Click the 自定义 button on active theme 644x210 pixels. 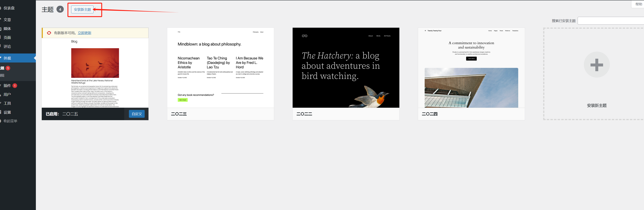coord(137,114)
